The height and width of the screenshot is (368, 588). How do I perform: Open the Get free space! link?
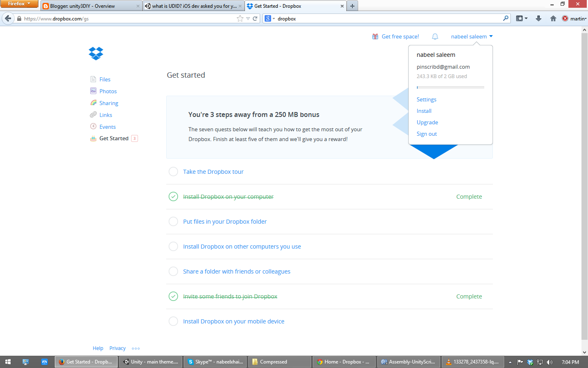[400, 36]
